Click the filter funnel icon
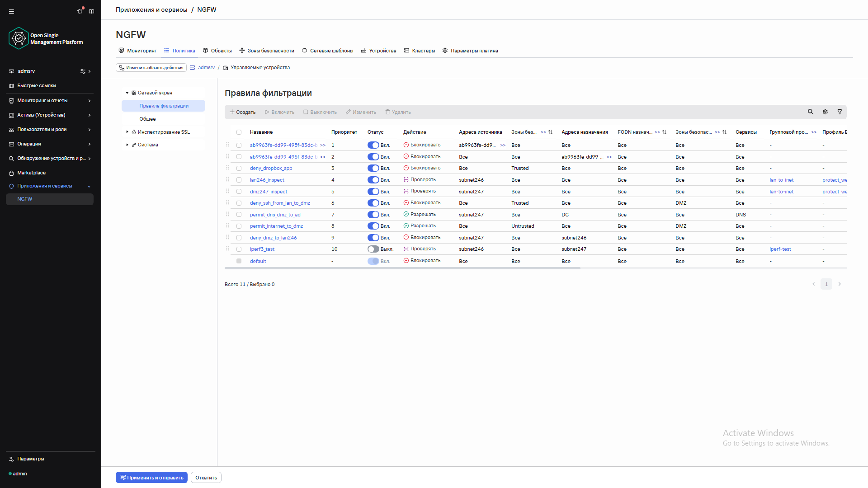Image resolution: width=868 pixels, height=488 pixels. pyautogui.click(x=840, y=112)
